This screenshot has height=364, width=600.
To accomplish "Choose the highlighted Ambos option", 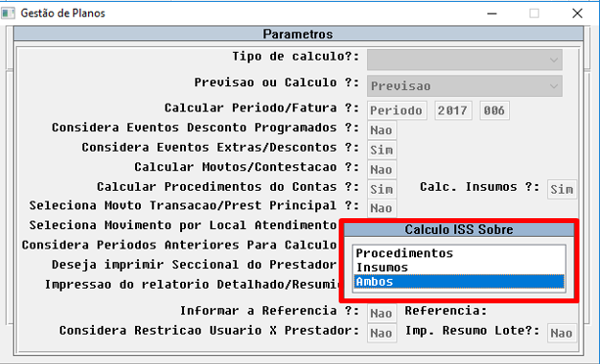I will pos(459,282).
